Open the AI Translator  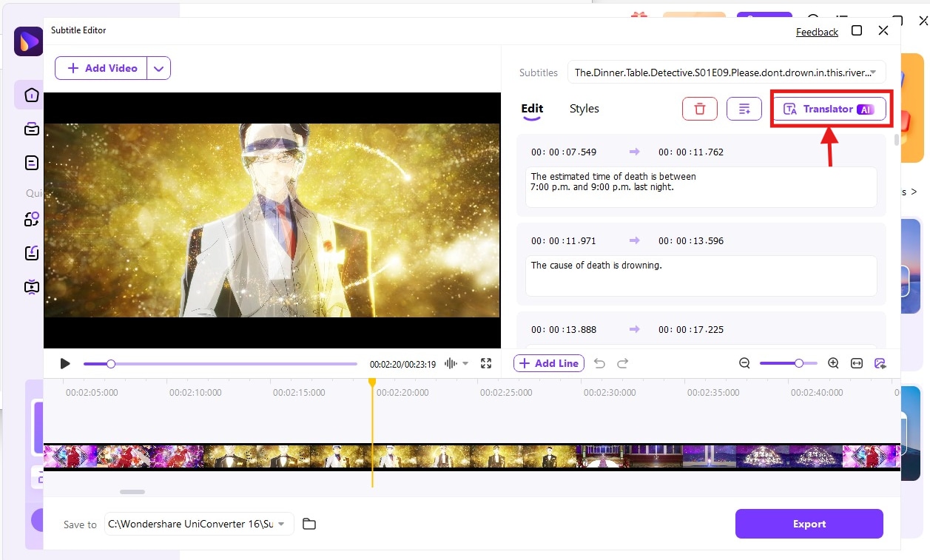pyautogui.click(x=829, y=109)
